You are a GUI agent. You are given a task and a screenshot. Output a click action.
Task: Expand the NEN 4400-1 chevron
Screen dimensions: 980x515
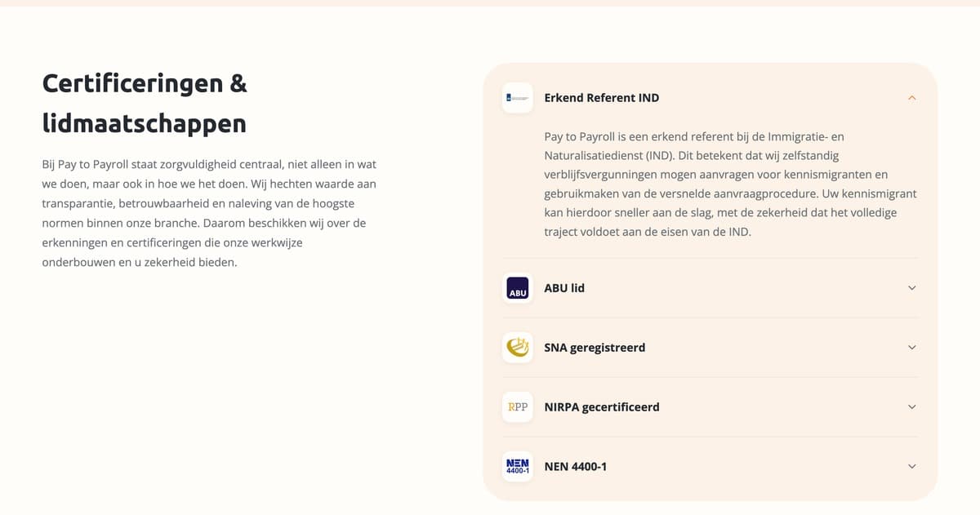912,467
